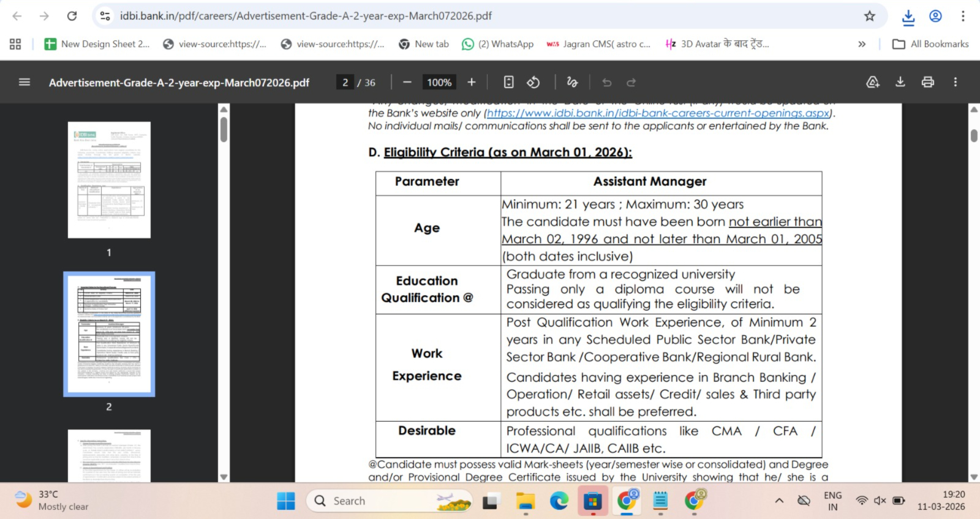Viewport: 980px width, 519px height.
Task: Click the document vertical scrollbar handle
Action: (974, 135)
